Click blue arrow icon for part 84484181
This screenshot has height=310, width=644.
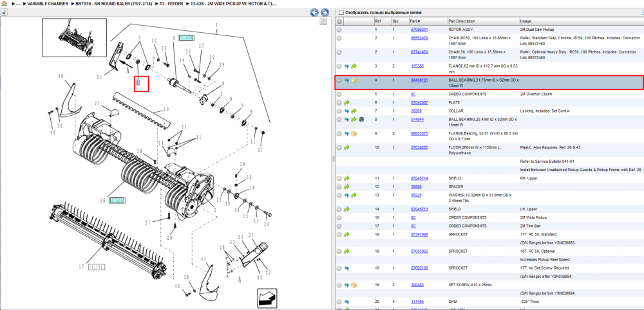[346, 80]
